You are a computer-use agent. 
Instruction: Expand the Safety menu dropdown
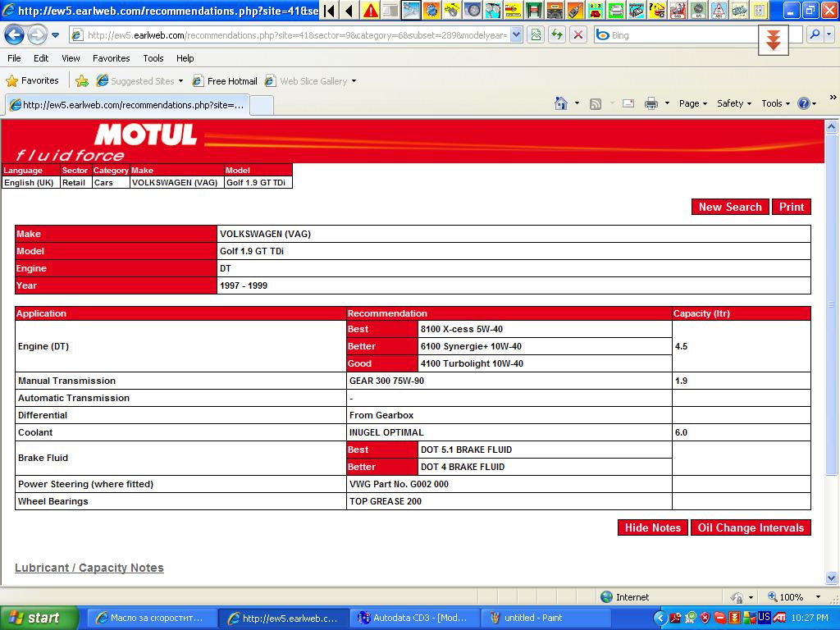[734, 103]
